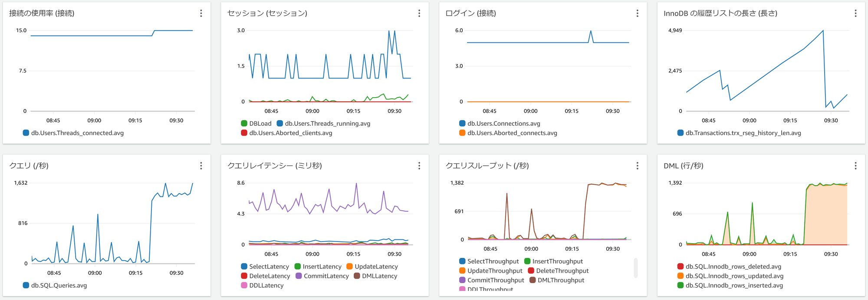Viewport: 868px width, 300px height.
Task: Click the クエリスループット legend scrollbar
Action: pos(636,268)
